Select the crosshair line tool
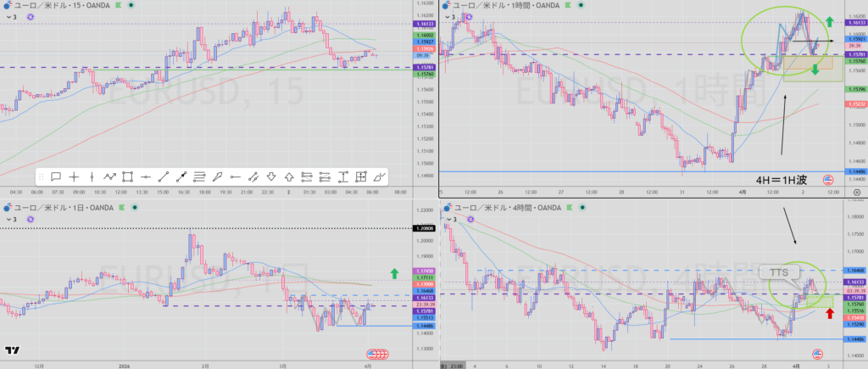 click(74, 176)
